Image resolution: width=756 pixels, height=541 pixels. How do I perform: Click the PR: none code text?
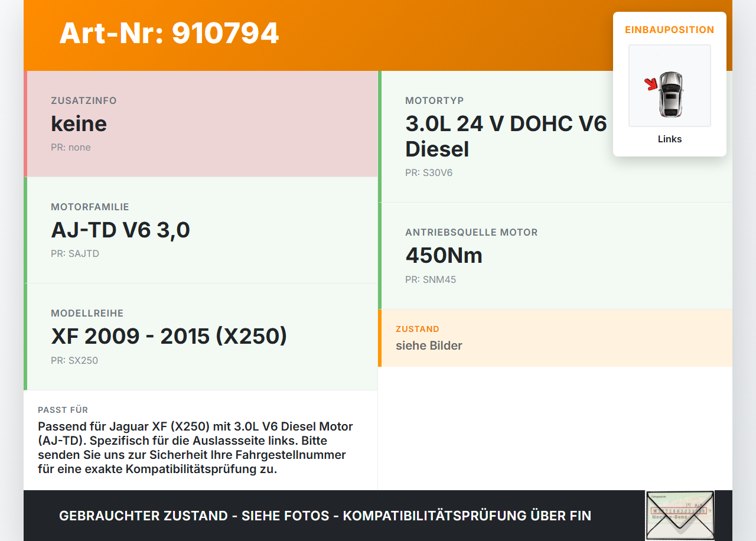tap(71, 148)
